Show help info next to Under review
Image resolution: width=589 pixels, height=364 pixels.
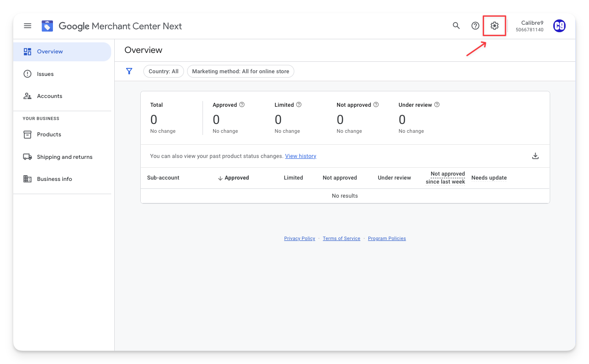pos(437,105)
